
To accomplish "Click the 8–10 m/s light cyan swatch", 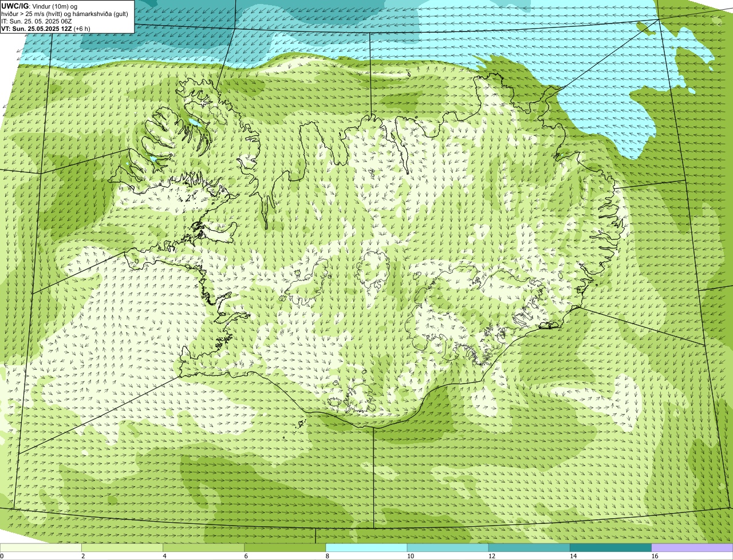I will (366, 547).
